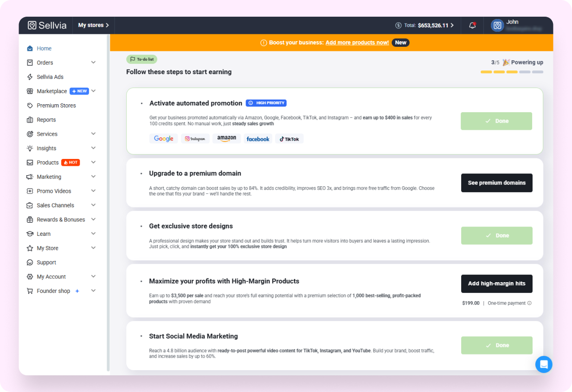Click the TikTok logo chip

(x=289, y=139)
